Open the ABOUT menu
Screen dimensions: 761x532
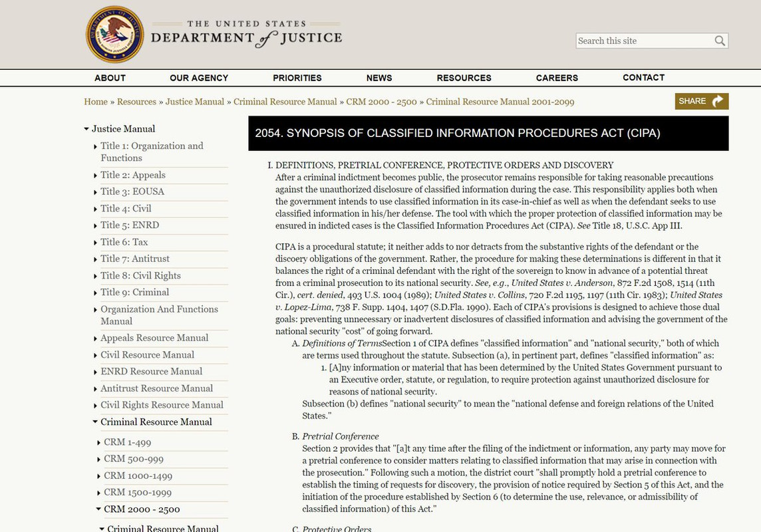pos(110,78)
